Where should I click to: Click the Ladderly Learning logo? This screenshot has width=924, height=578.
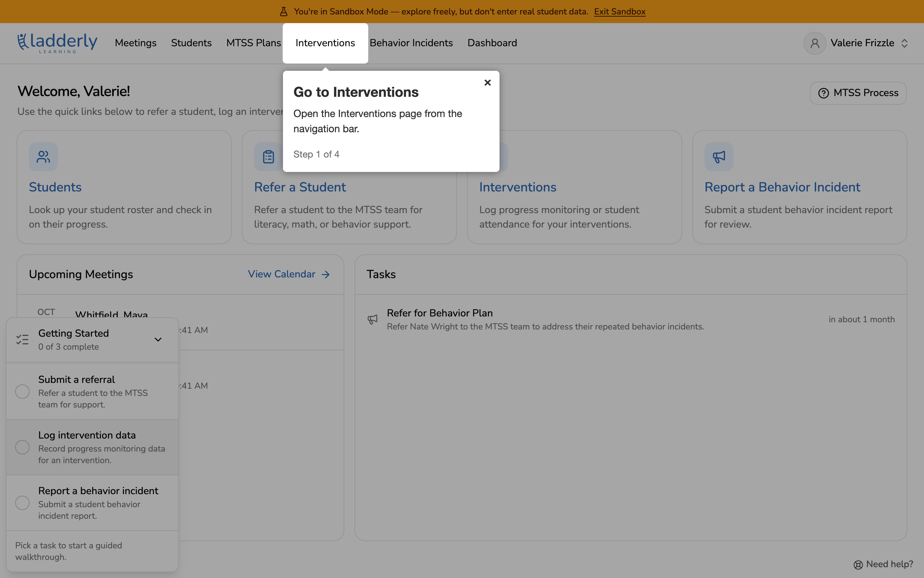pos(57,43)
